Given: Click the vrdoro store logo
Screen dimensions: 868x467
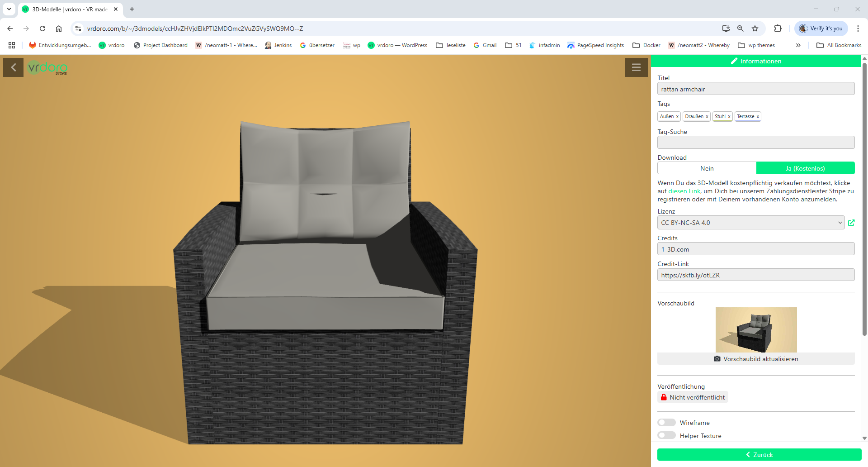Looking at the screenshot, I should (x=47, y=68).
